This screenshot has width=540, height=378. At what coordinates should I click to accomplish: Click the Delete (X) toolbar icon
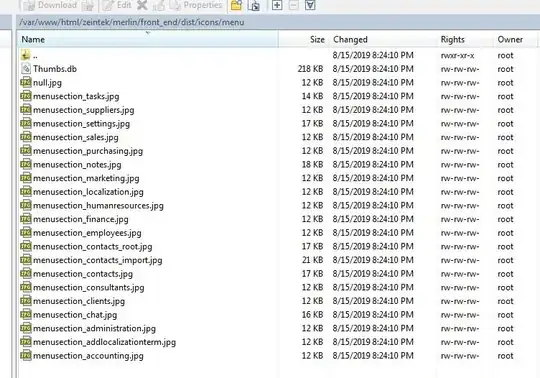pyautogui.click(x=142, y=5)
